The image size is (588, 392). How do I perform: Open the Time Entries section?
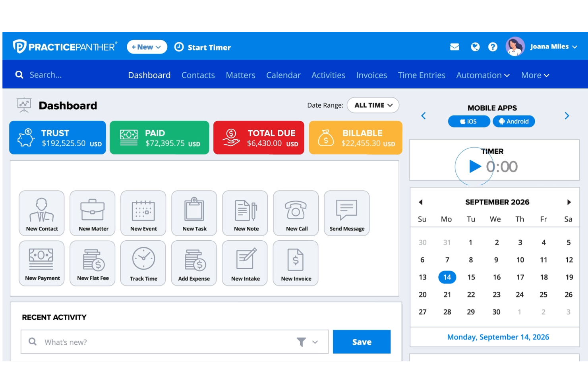tap(422, 75)
